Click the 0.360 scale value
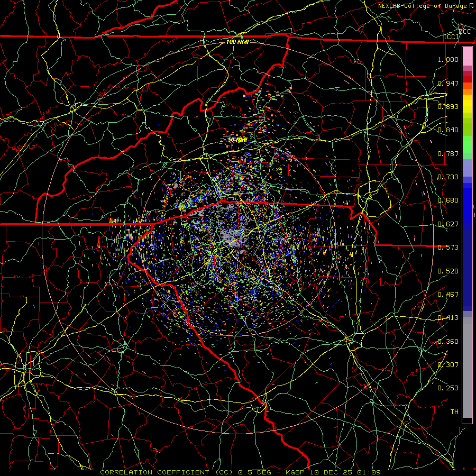 448,342
